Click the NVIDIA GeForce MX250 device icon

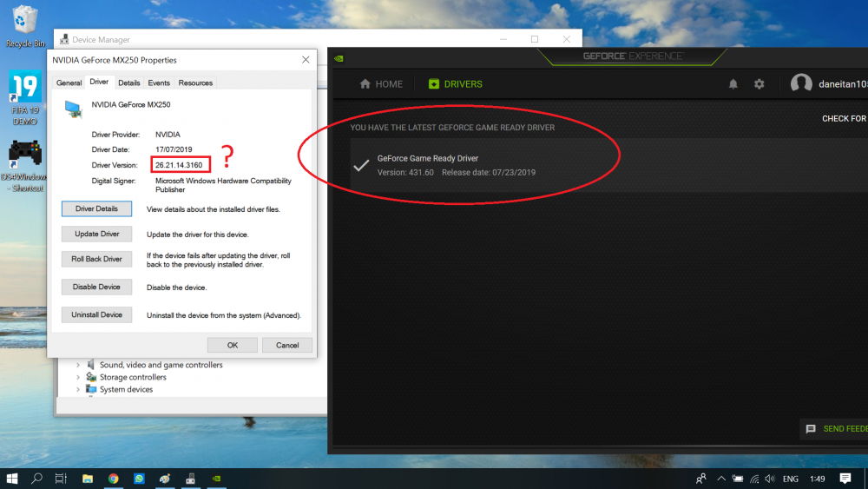73,109
